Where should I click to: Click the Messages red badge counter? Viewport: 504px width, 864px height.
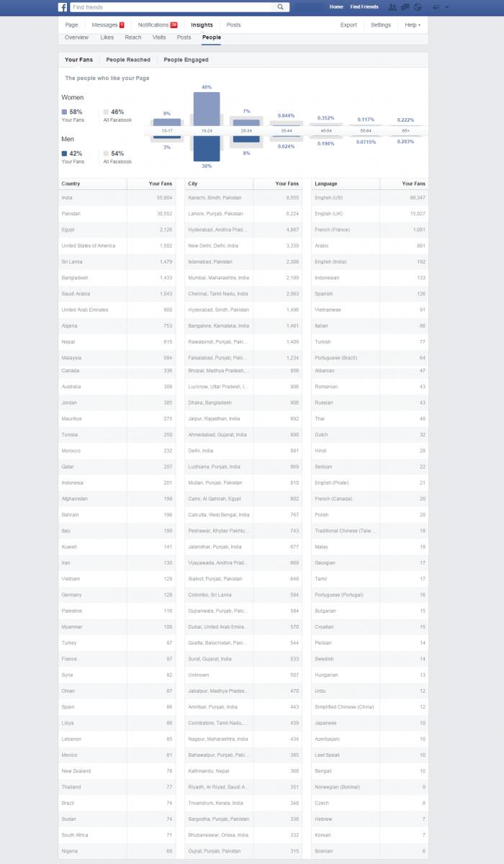click(x=122, y=24)
